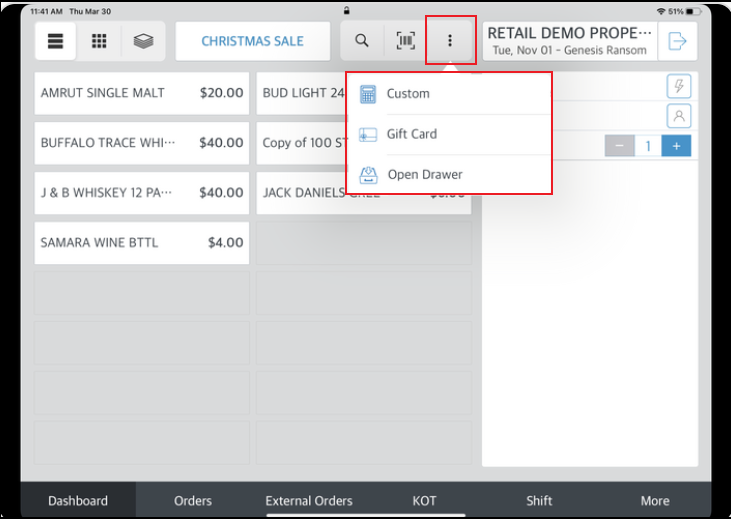The height and width of the screenshot is (519, 731).
Task: Switch to list view icon
Action: tap(56, 41)
